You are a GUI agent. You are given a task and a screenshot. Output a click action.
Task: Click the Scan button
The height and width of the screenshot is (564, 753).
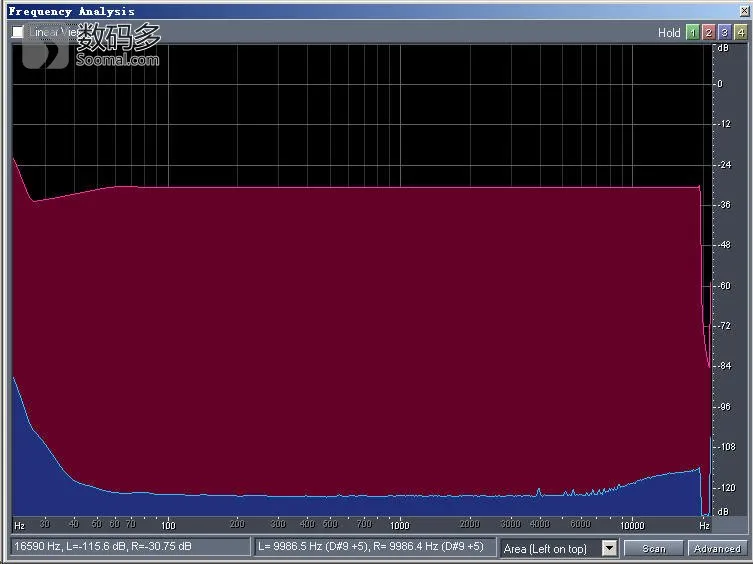coord(654,548)
